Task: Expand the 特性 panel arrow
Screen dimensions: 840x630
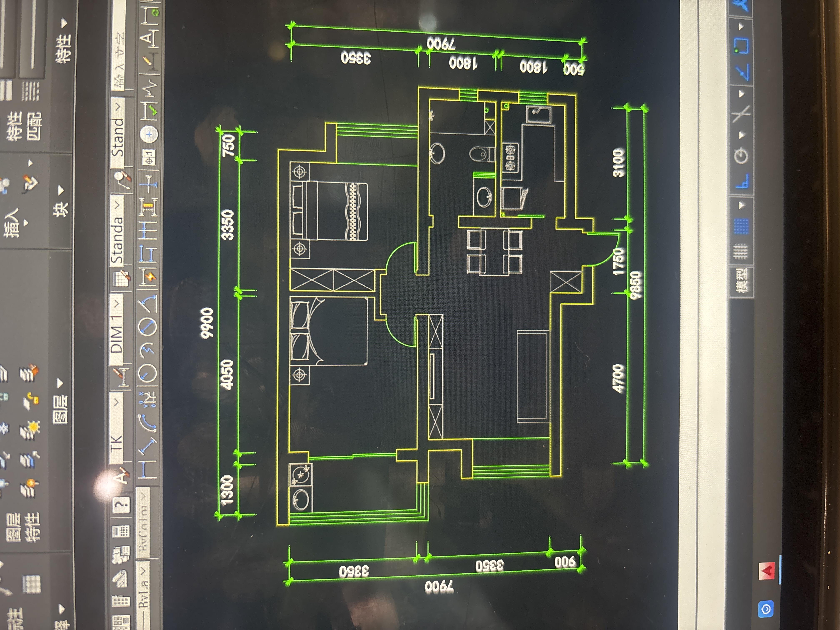Action: tap(64, 24)
